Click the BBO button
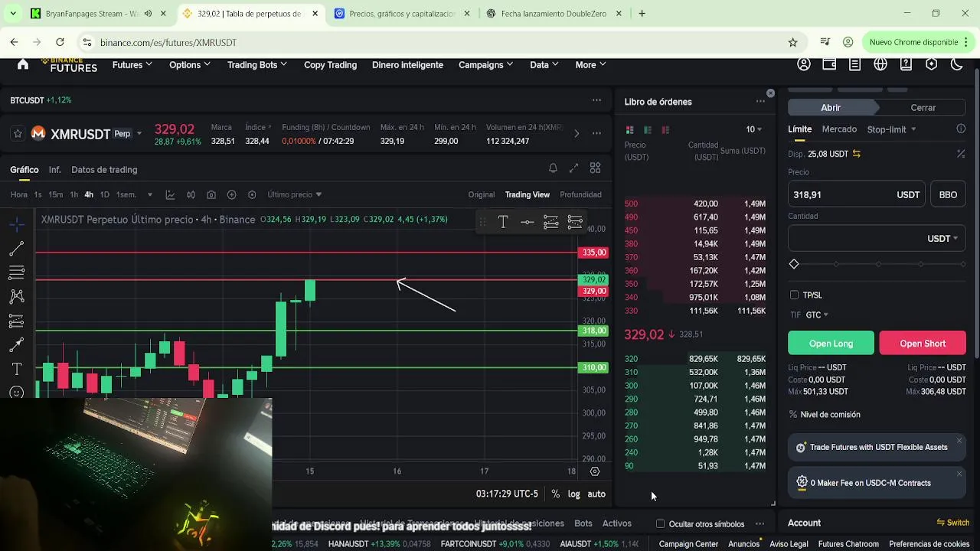The image size is (980, 551). [x=948, y=194]
